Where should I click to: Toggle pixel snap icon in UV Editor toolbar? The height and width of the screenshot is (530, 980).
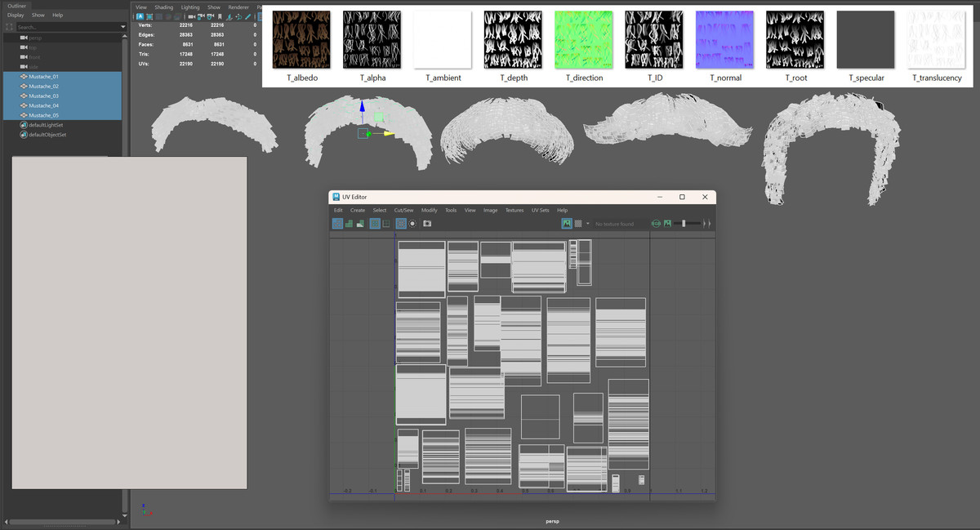click(x=401, y=224)
